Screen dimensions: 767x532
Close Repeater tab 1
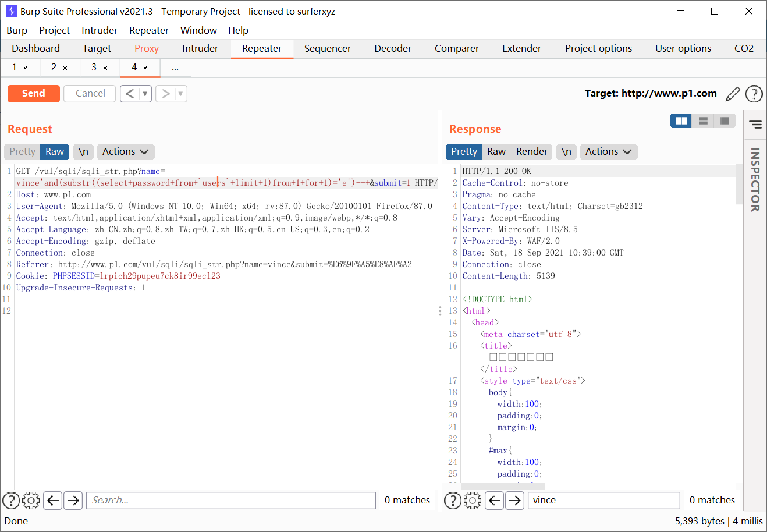point(26,68)
